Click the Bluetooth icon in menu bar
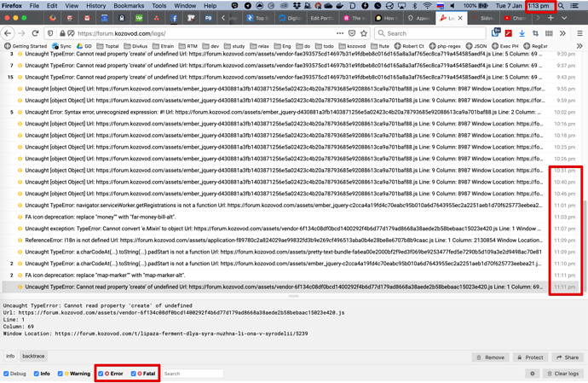 coord(414,6)
